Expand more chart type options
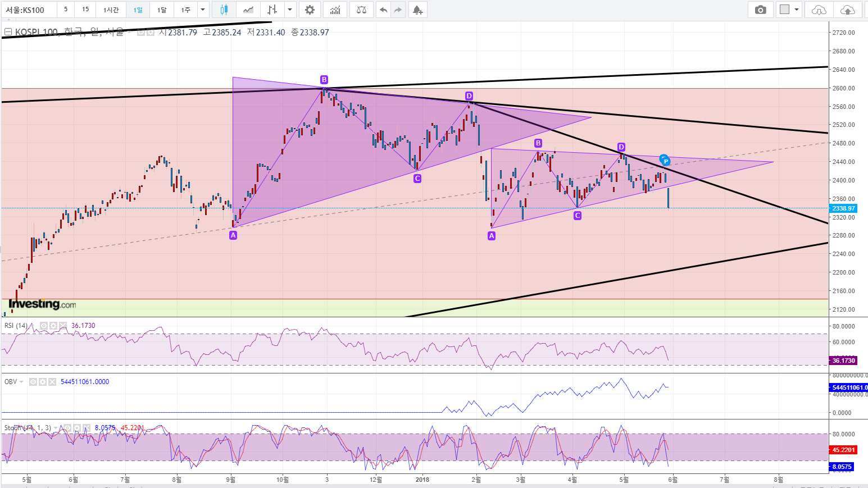 (290, 10)
